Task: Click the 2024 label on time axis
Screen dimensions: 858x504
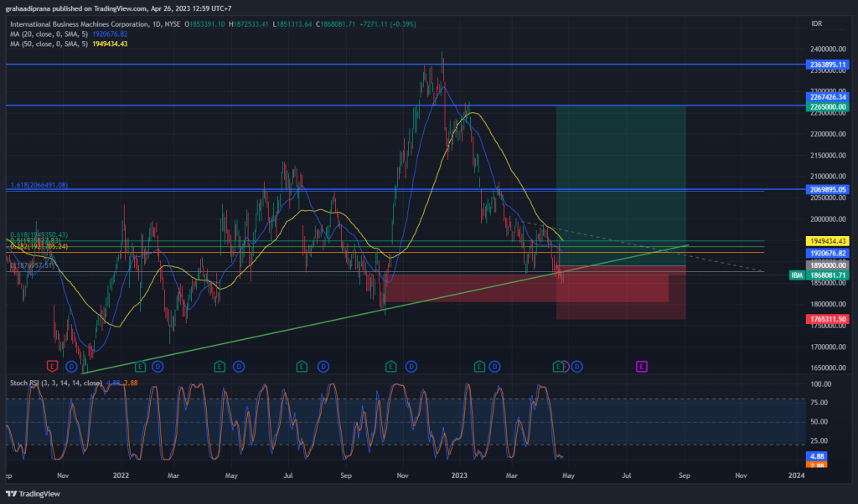Action: click(x=796, y=476)
